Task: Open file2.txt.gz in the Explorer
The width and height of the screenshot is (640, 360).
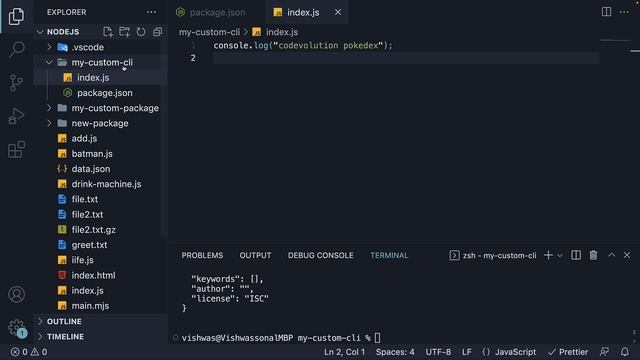Action: click(x=100, y=229)
